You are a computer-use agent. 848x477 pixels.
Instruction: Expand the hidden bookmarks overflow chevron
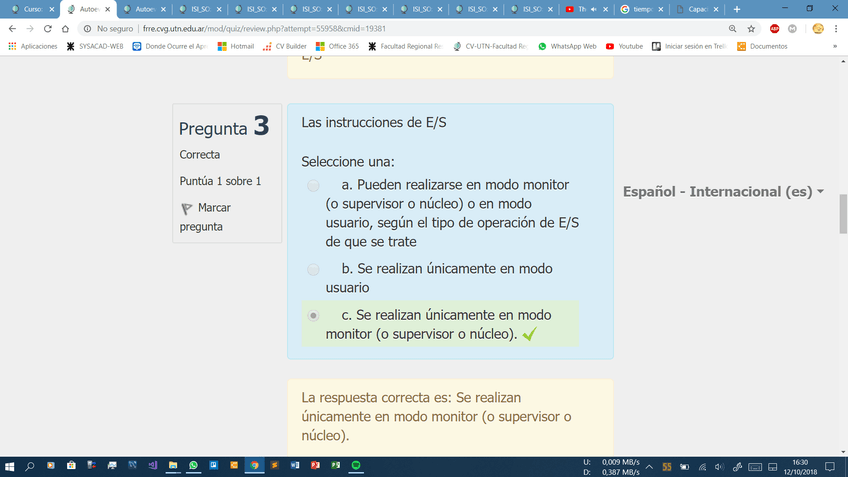834,46
